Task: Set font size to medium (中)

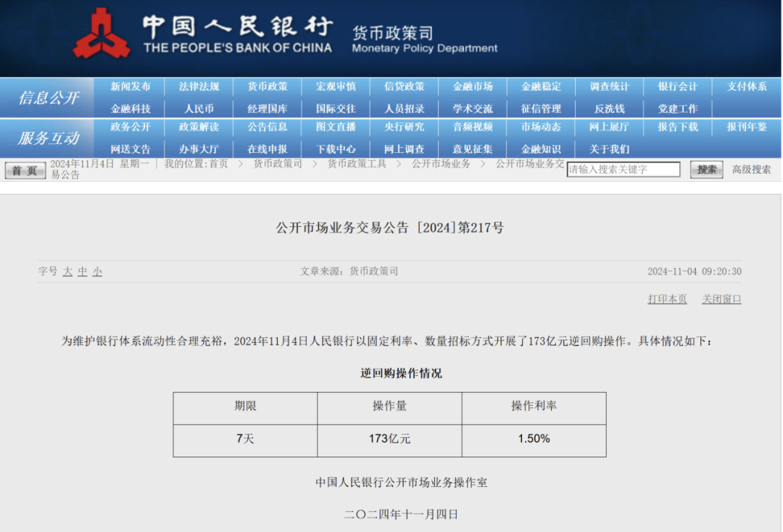Action: tap(83, 272)
